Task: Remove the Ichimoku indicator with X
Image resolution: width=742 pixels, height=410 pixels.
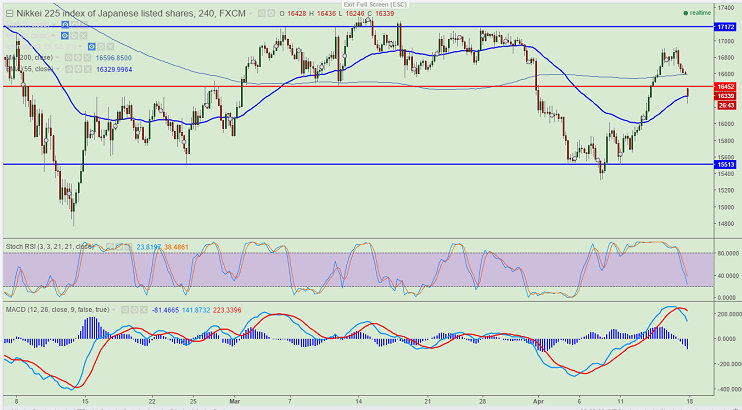Action: pyautogui.click(x=110, y=46)
